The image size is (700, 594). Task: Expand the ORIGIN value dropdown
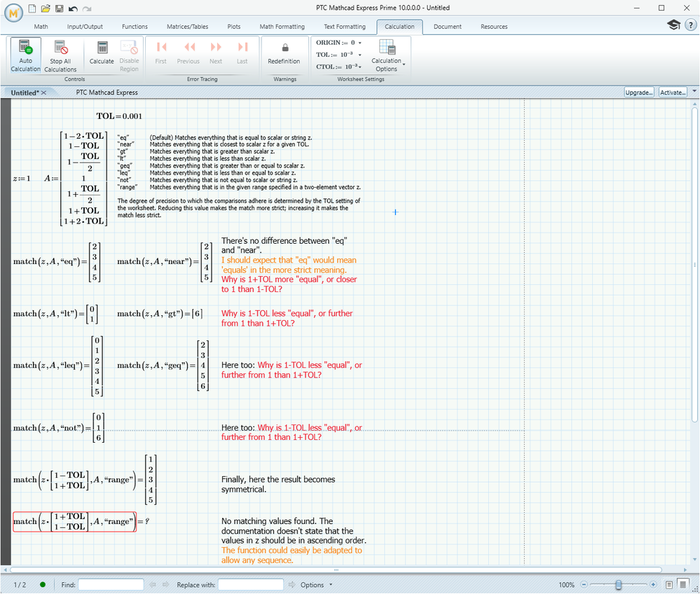pyautogui.click(x=359, y=43)
